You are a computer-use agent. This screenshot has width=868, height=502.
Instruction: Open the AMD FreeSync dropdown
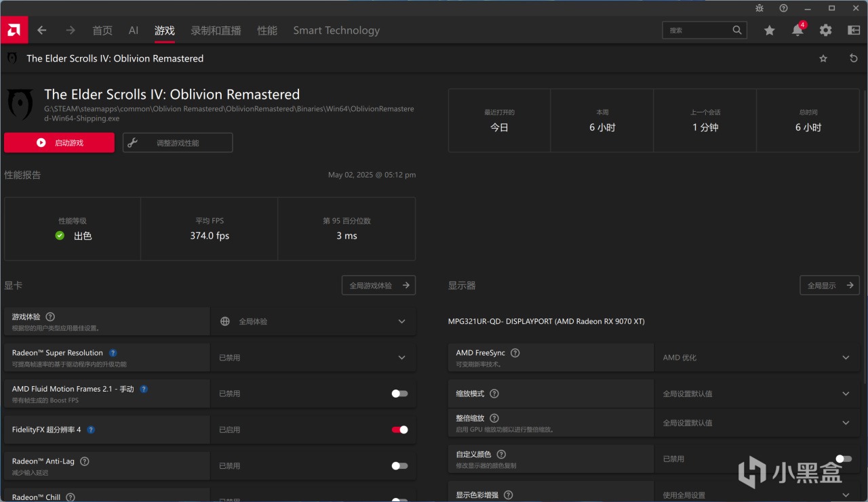[845, 358]
